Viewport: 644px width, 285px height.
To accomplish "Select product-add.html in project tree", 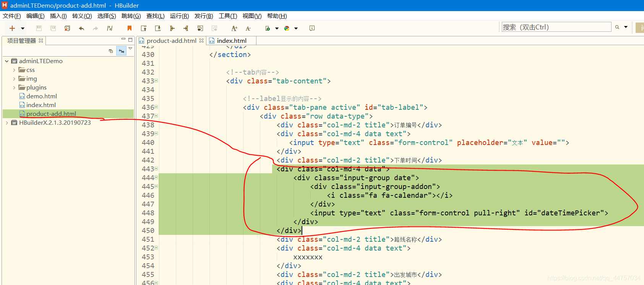I will coord(51,114).
